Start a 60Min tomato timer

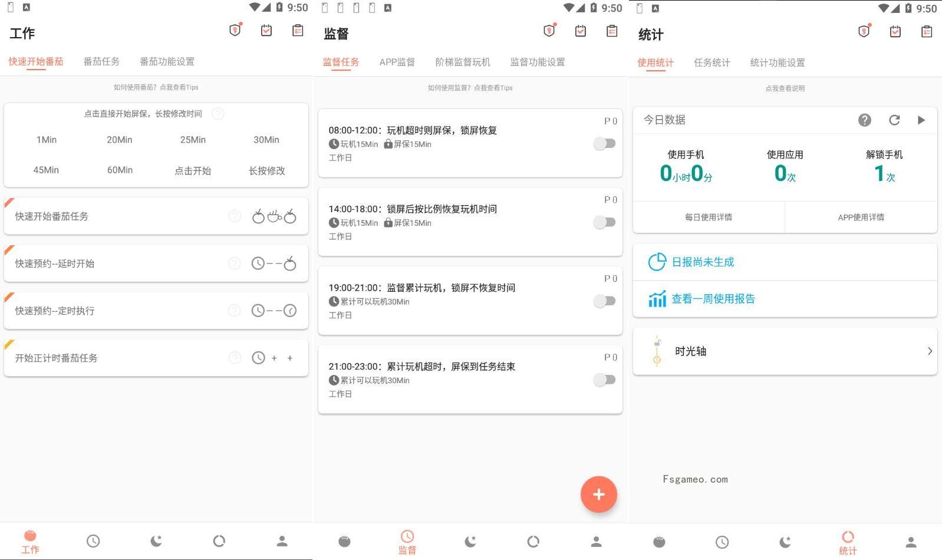120,170
